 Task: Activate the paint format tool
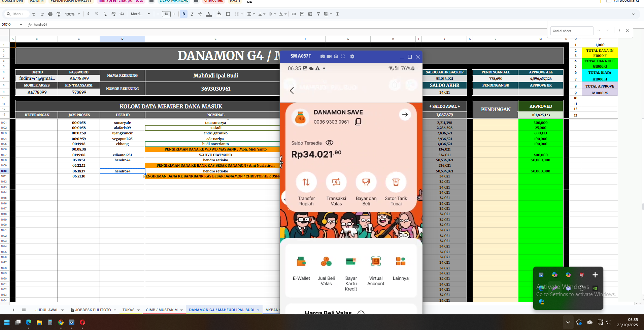[59, 14]
